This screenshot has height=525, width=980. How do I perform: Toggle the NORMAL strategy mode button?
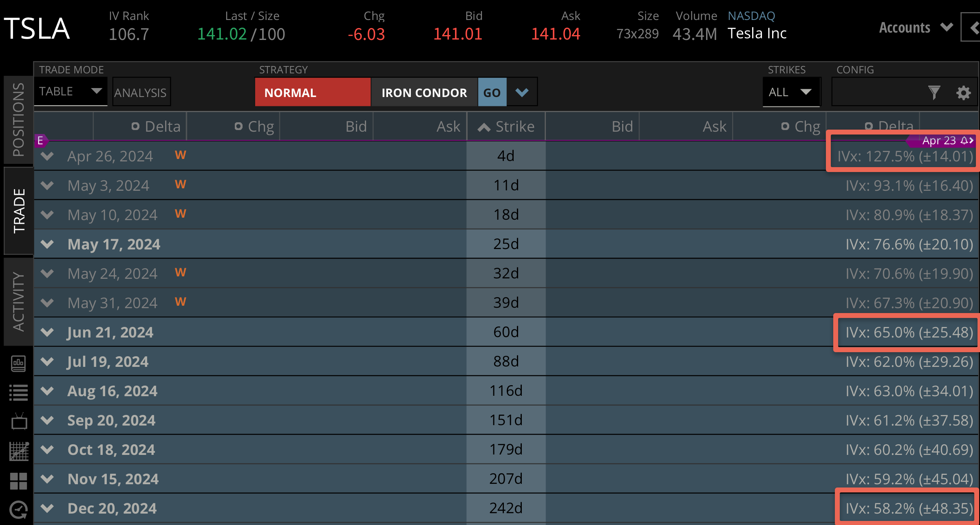312,93
